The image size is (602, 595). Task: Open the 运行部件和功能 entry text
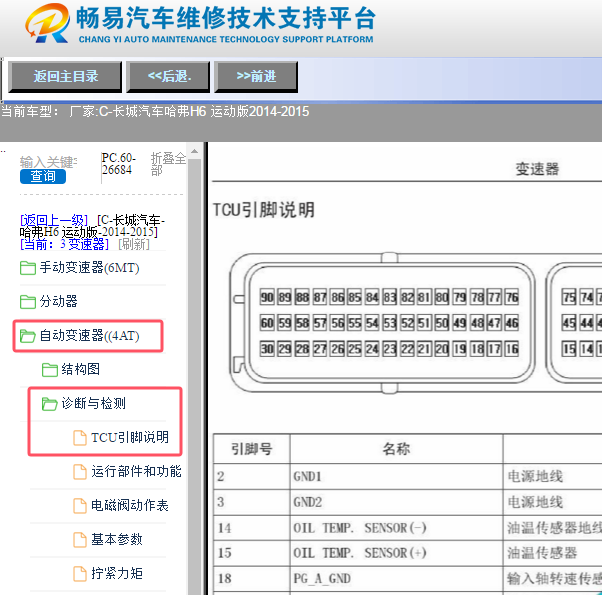point(136,472)
